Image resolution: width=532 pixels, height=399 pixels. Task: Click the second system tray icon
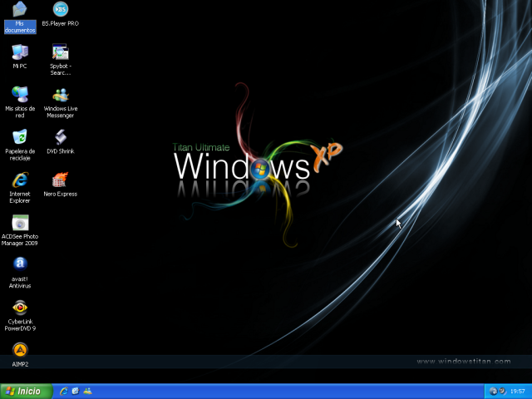click(502, 392)
